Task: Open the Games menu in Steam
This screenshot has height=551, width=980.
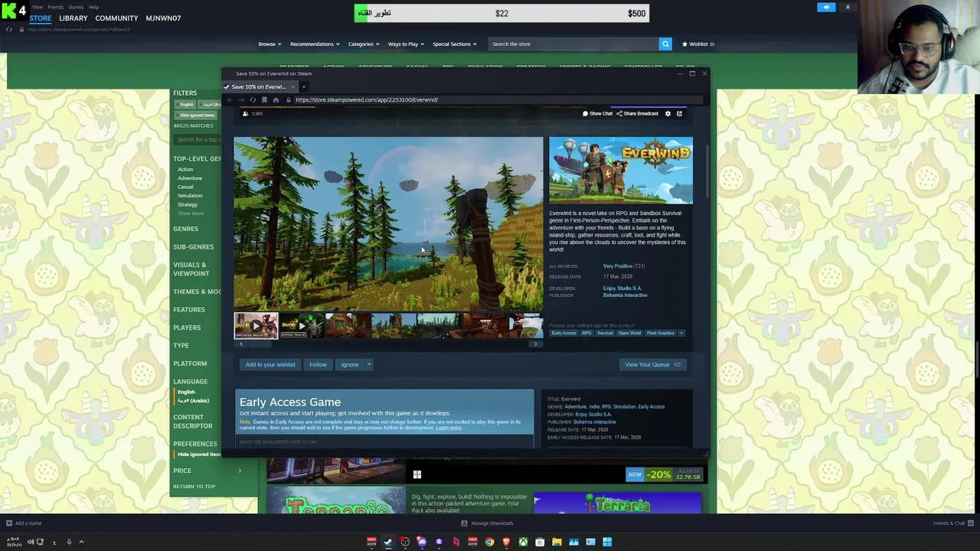Action: point(76,7)
